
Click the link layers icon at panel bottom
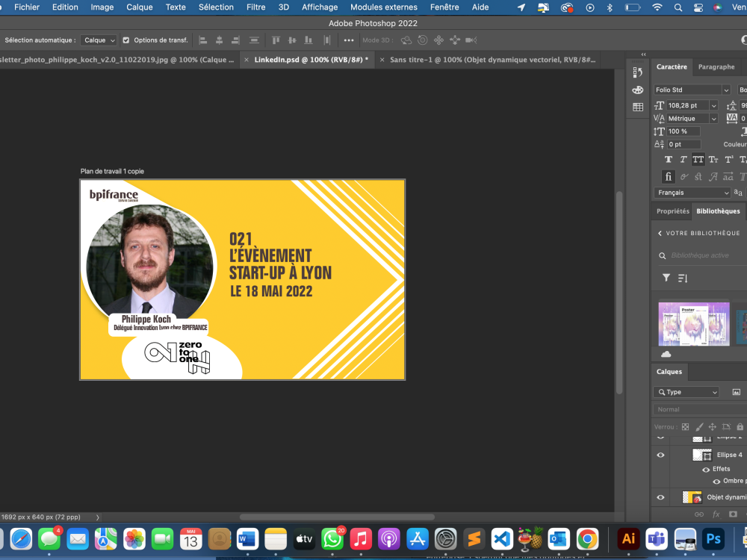pos(699,514)
